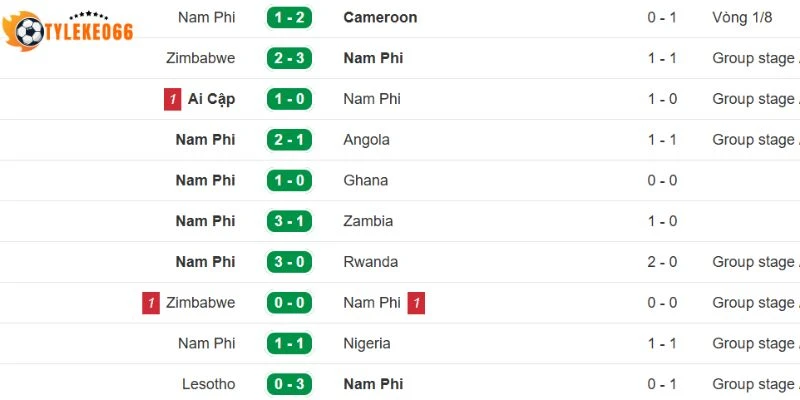Click the Vòng 1/8 round label
Viewport: 800px width, 400px height.
(742, 17)
